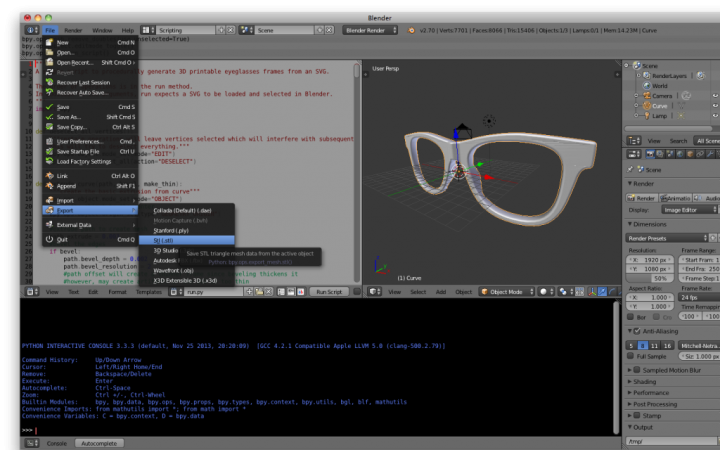Screen dimensions: 720x450
Task: Open the render engine Blender Render dropdown
Action: [370, 30]
